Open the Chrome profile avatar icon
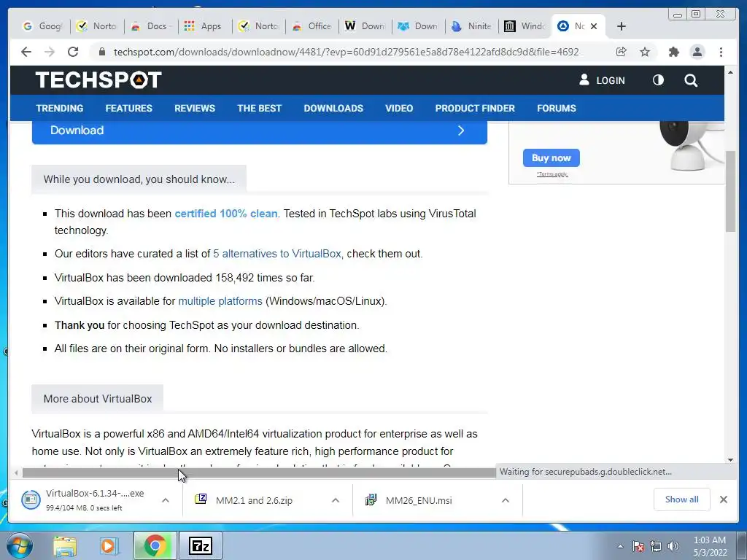The height and width of the screenshot is (560, 747). 697,52
